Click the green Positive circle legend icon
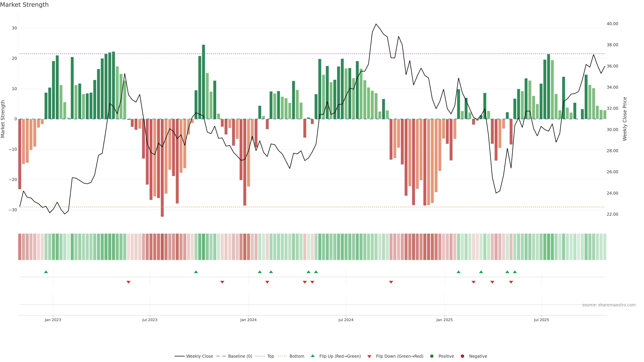The image size is (644, 362). [432, 356]
